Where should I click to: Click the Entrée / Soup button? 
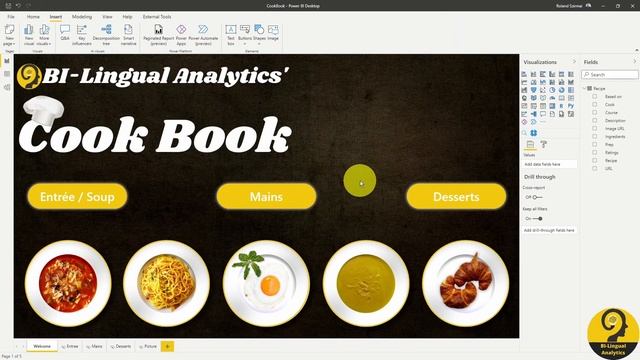tap(77, 197)
